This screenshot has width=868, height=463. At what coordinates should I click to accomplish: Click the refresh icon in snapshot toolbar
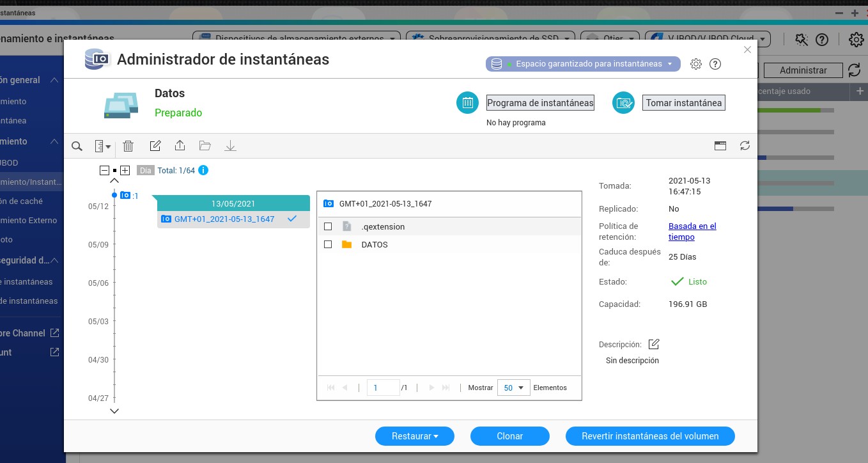coord(745,146)
